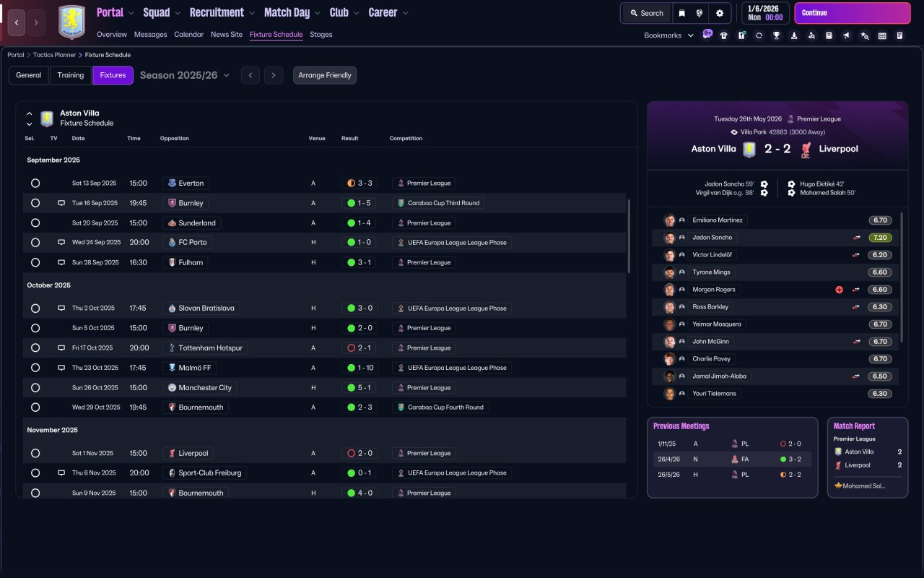Select the radio button for Tottenham Hotspur fixture
The image size is (924, 578).
click(35, 348)
